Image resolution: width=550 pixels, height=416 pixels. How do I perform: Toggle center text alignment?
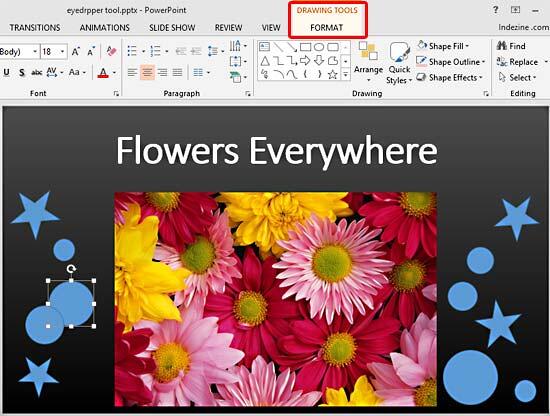click(147, 73)
